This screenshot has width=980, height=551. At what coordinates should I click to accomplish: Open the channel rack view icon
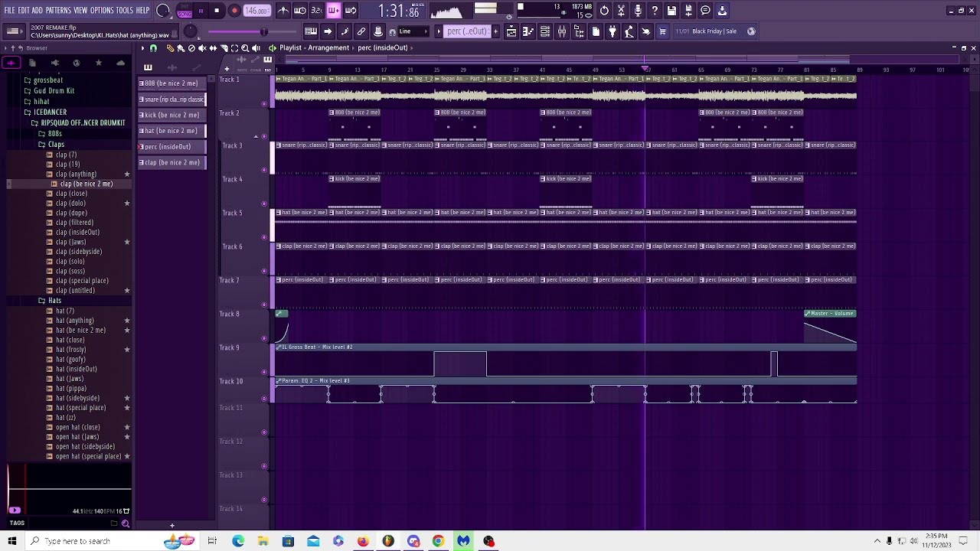pyautogui.click(x=545, y=31)
